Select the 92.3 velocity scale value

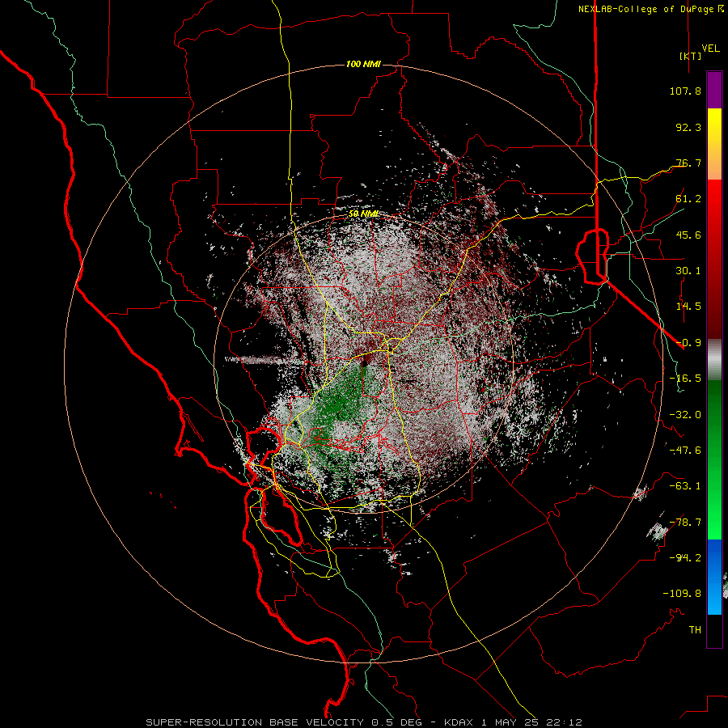pyautogui.click(x=688, y=127)
